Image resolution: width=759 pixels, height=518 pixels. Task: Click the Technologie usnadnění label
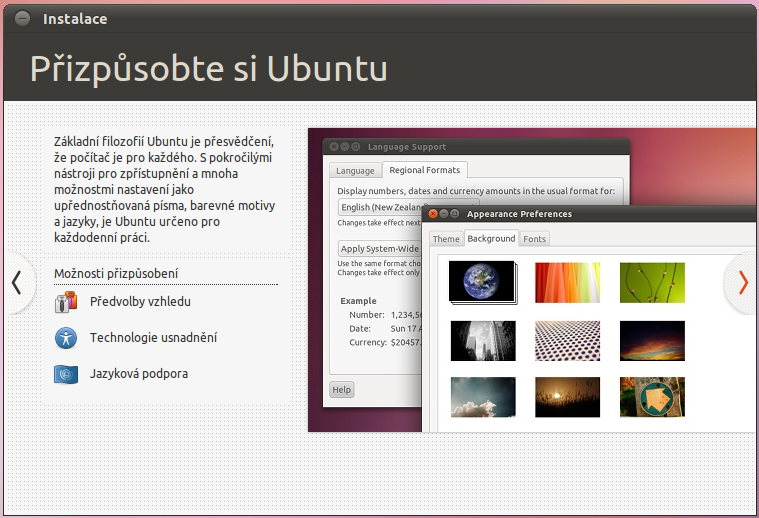[153, 337]
